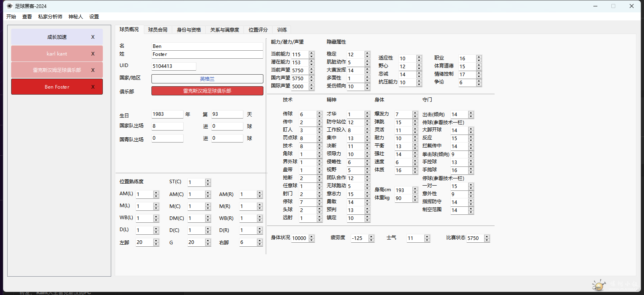Click the G position spinner arrows

point(208,242)
